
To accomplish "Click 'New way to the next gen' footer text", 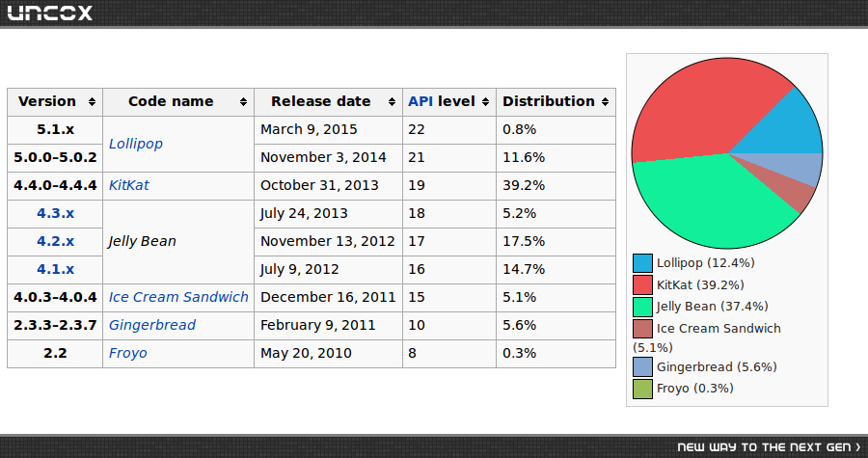I will [769, 447].
